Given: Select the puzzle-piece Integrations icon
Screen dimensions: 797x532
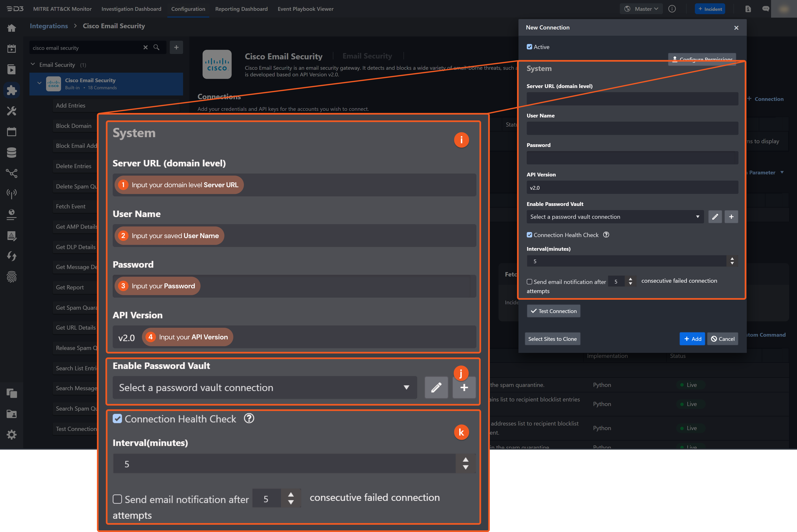Looking at the screenshot, I should (x=12, y=90).
